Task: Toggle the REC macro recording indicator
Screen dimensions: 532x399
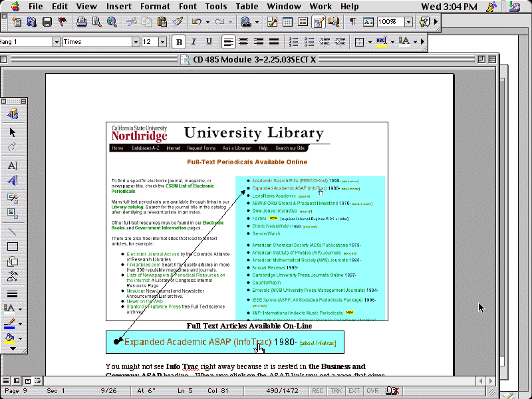Action: pos(318,391)
